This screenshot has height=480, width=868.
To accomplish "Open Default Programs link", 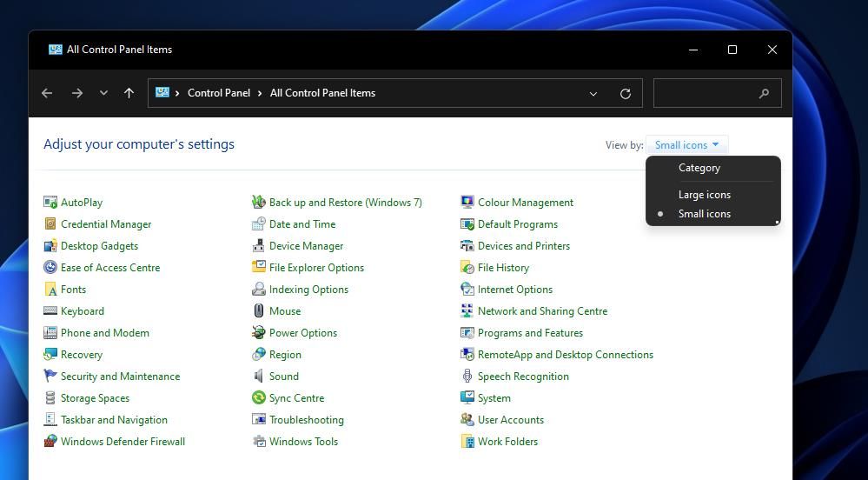I will (518, 224).
